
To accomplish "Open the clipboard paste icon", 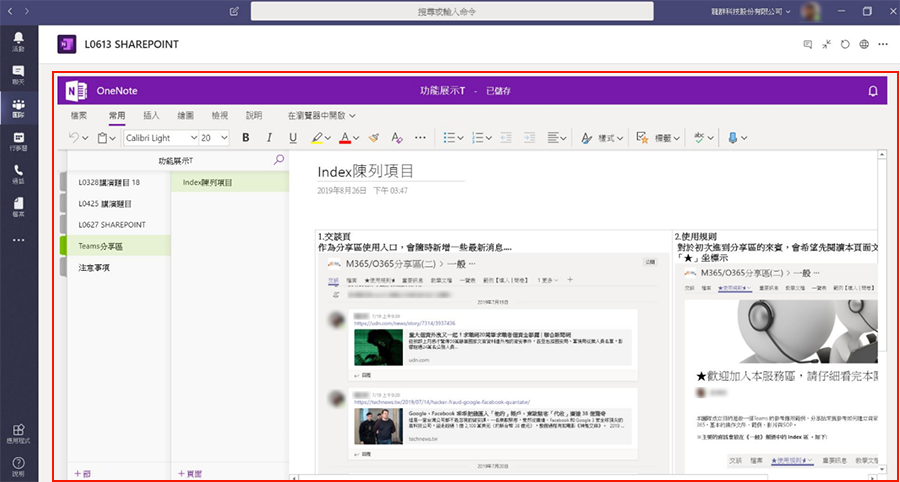I will tap(102, 138).
